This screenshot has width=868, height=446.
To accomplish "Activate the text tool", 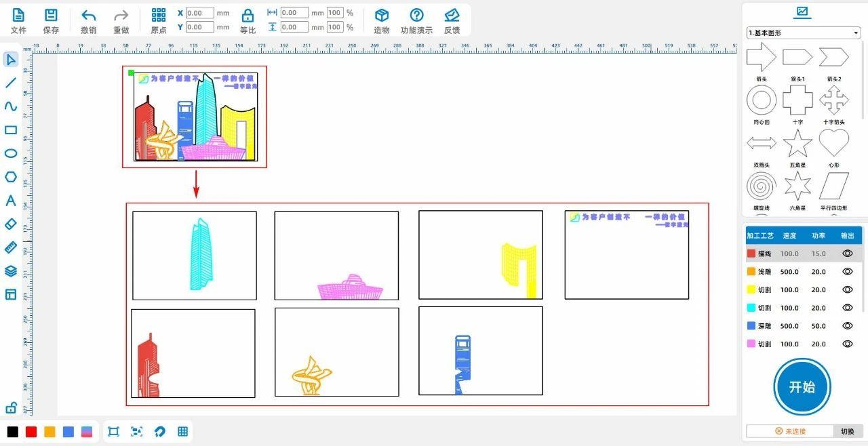I will [x=10, y=201].
